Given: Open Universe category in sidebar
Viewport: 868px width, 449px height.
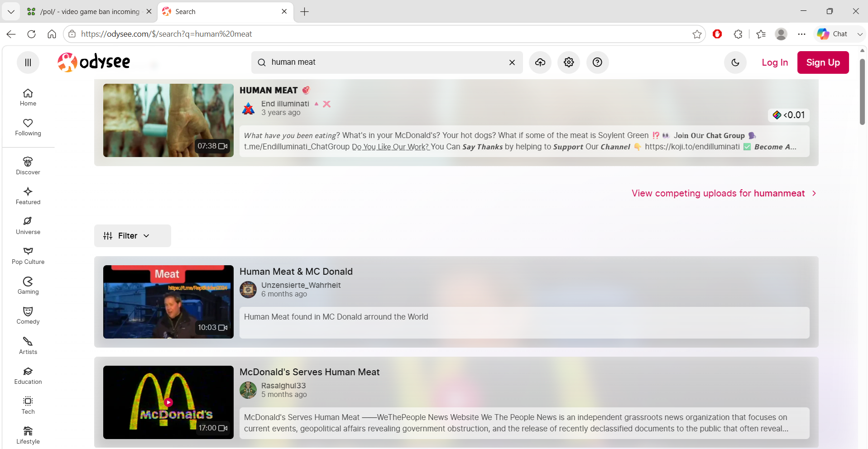Looking at the screenshot, I should (x=28, y=226).
